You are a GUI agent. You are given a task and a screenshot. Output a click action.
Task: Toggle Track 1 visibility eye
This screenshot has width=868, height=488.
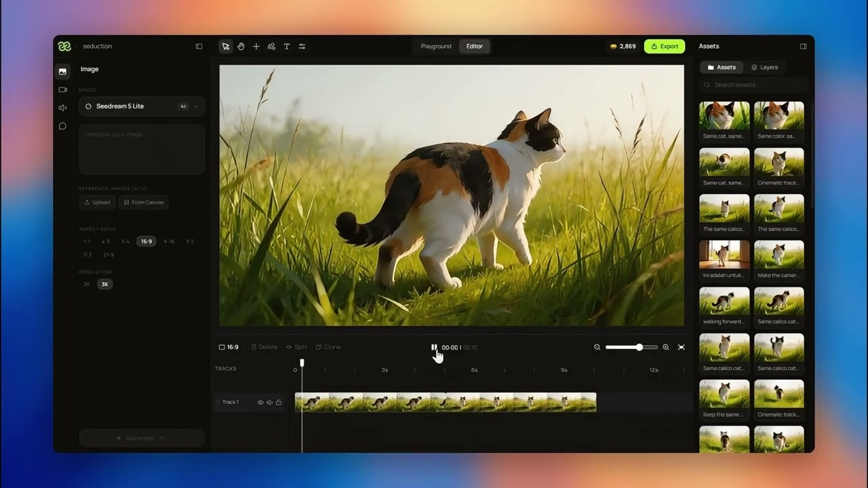[260, 402]
